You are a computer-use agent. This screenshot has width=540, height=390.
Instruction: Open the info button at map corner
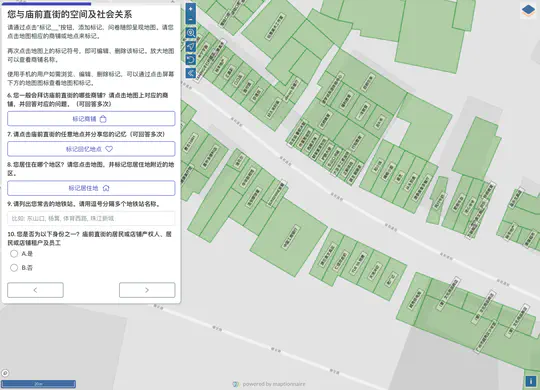click(x=531, y=381)
